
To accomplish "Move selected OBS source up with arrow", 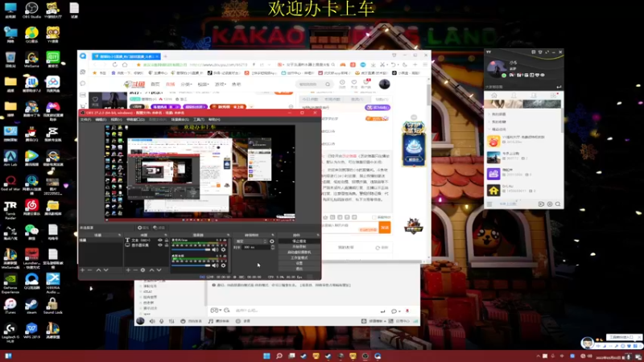I will point(151,270).
